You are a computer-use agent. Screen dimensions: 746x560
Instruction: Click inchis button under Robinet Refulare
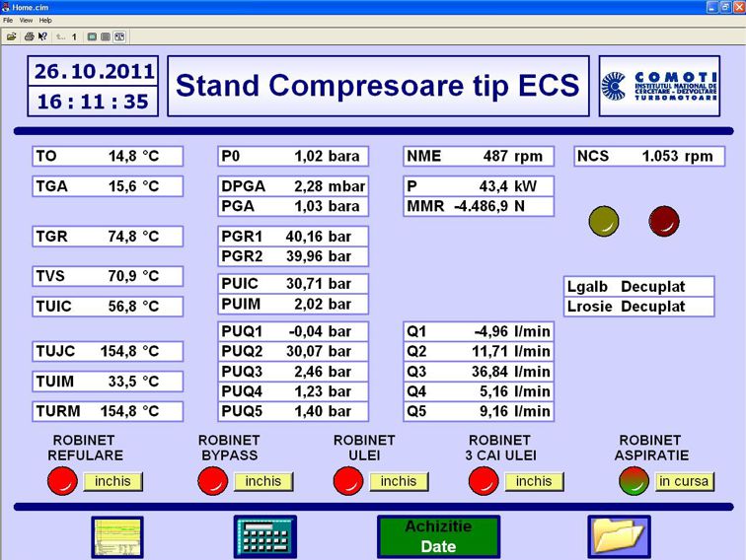click(x=112, y=481)
